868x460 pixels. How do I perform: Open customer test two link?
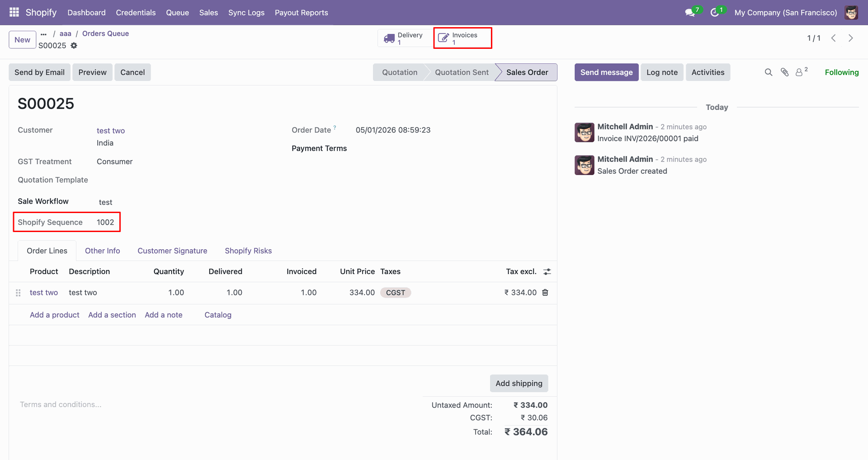point(111,131)
